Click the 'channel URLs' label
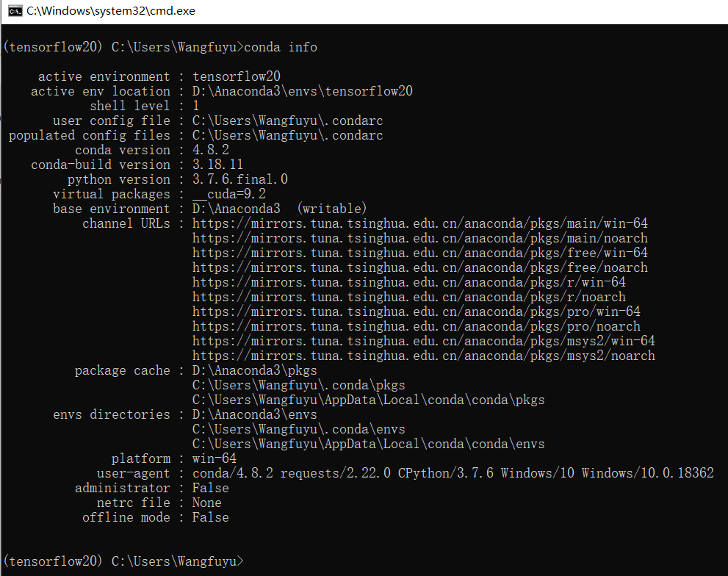The image size is (728, 576). click(126, 223)
